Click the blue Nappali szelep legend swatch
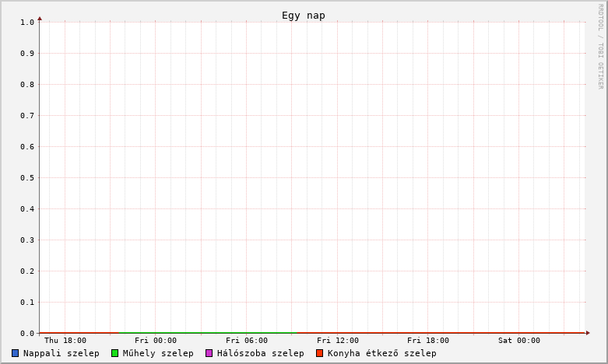Screen dimensions: 608x364 [16, 353]
